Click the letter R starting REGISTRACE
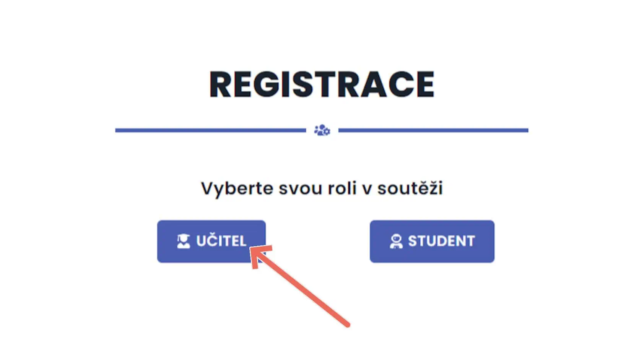644x362 pixels. (221, 84)
